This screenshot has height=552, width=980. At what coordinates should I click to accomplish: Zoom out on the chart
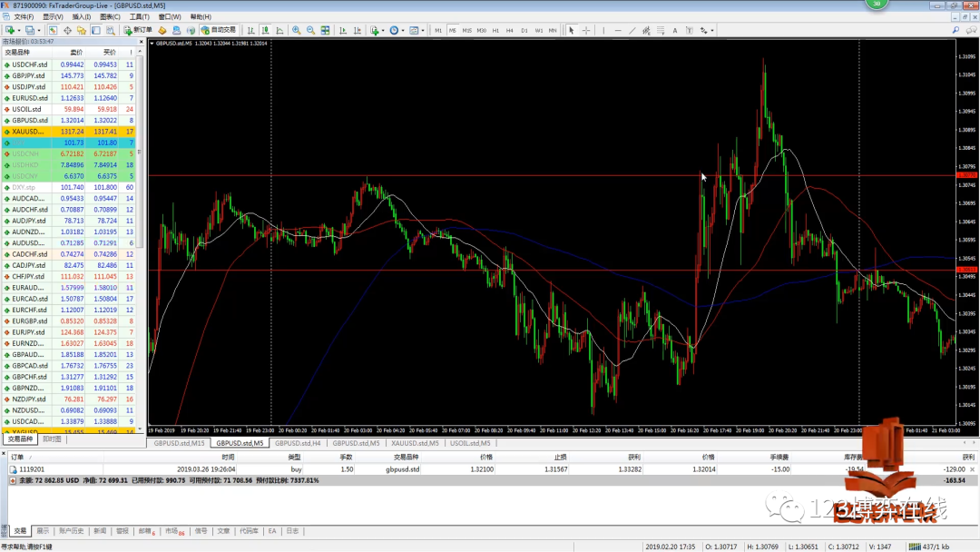[310, 30]
